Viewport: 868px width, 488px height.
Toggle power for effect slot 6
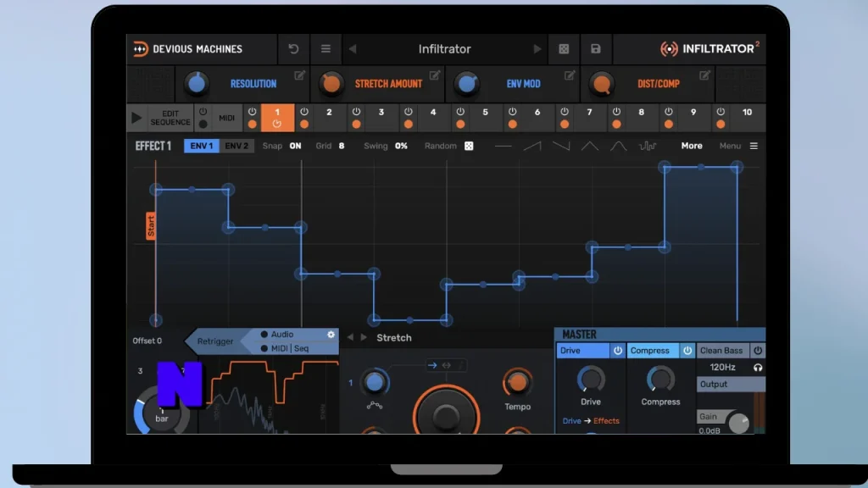[512, 112]
